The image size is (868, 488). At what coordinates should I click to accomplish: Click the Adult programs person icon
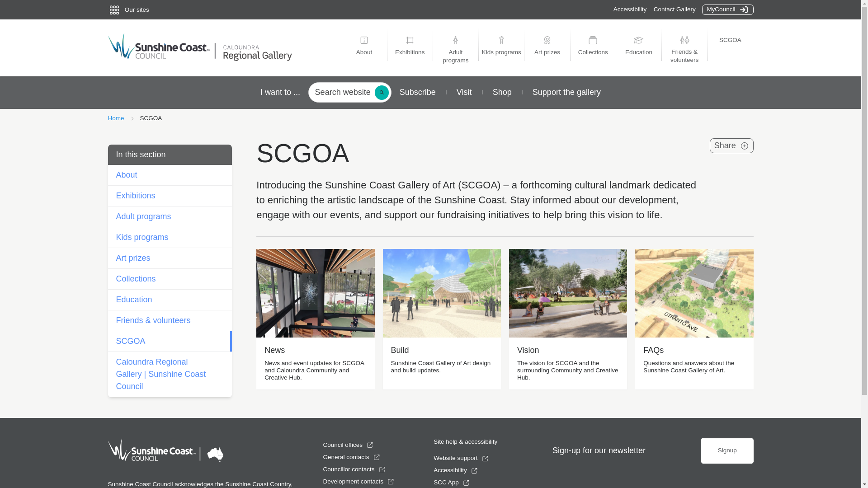tap(455, 40)
